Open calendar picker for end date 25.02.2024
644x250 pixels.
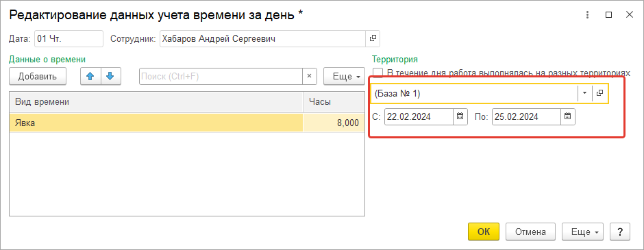tap(567, 116)
